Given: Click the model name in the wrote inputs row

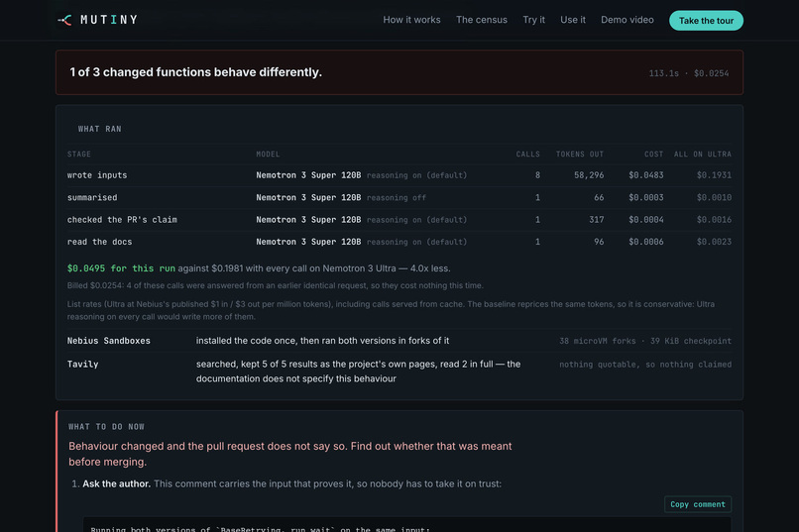Looking at the screenshot, I should (x=308, y=175).
